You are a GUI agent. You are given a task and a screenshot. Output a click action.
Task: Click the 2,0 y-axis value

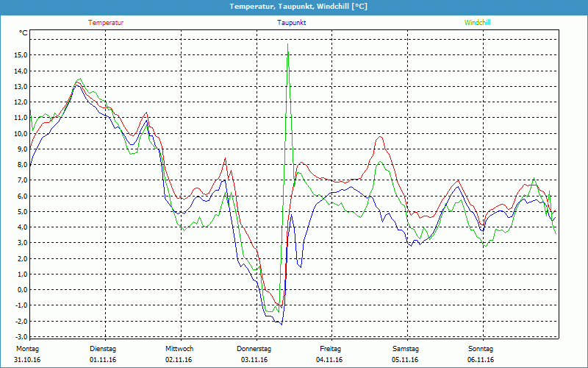22,258
